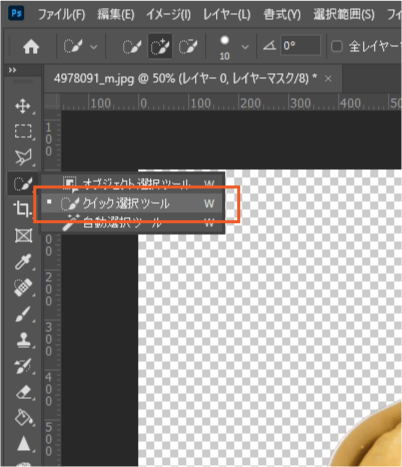Viewport: 402px width, 467px height.
Task: Open the quick selection tool preset picker
Action: 80,46
